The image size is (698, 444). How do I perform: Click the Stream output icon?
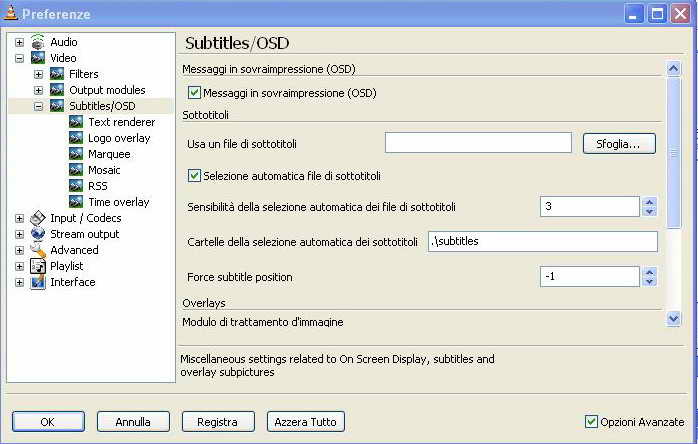(38, 234)
